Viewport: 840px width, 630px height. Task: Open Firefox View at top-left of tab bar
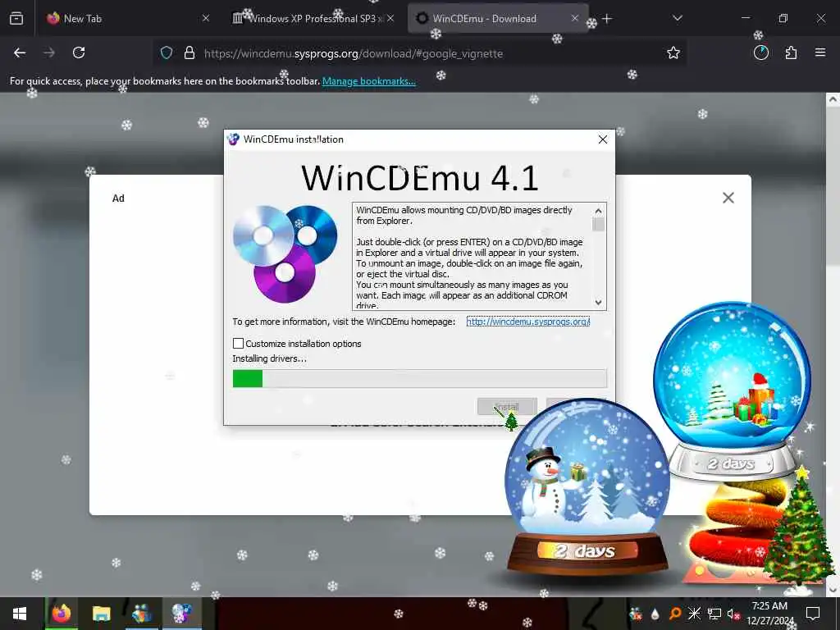click(16, 19)
